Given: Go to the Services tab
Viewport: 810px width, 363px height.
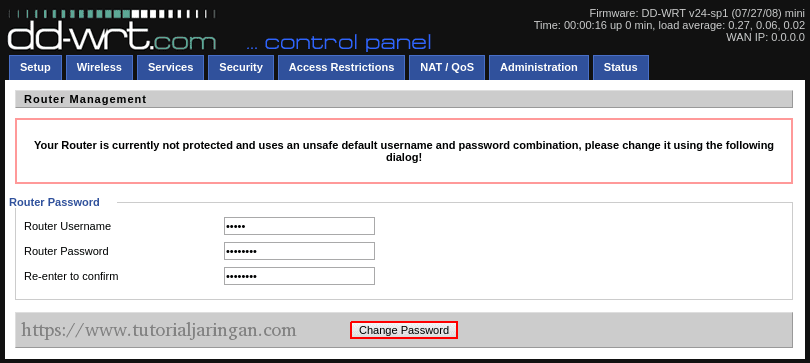Looking at the screenshot, I should point(170,68).
